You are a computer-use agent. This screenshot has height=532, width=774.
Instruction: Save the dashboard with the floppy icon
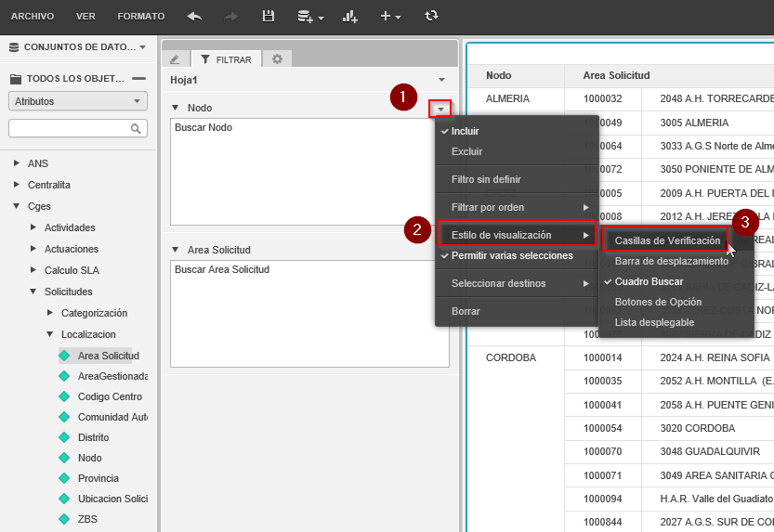point(268,17)
